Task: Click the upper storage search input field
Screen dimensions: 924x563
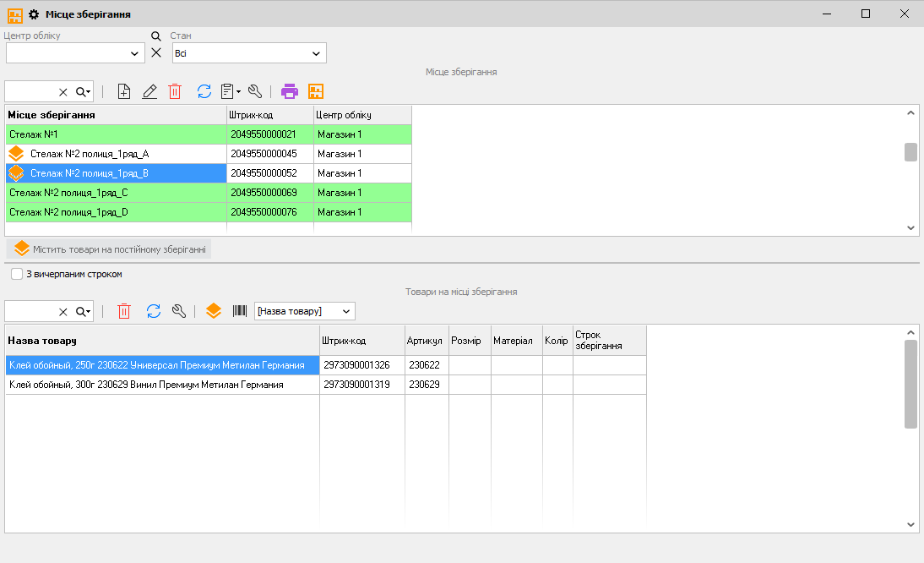Action: pyautogui.click(x=30, y=92)
